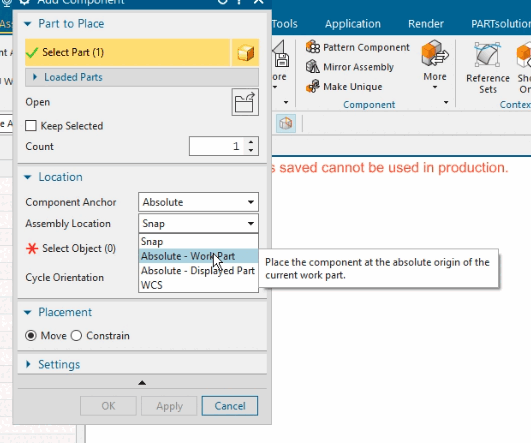Enable the Keep Selected checkbox
This screenshot has height=443, width=531.
point(31,126)
